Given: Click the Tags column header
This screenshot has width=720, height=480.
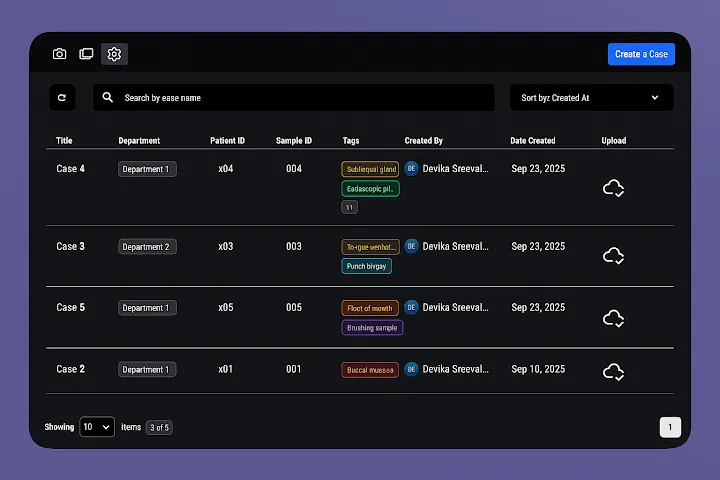Looking at the screenshot, I should tap(351, 141).
